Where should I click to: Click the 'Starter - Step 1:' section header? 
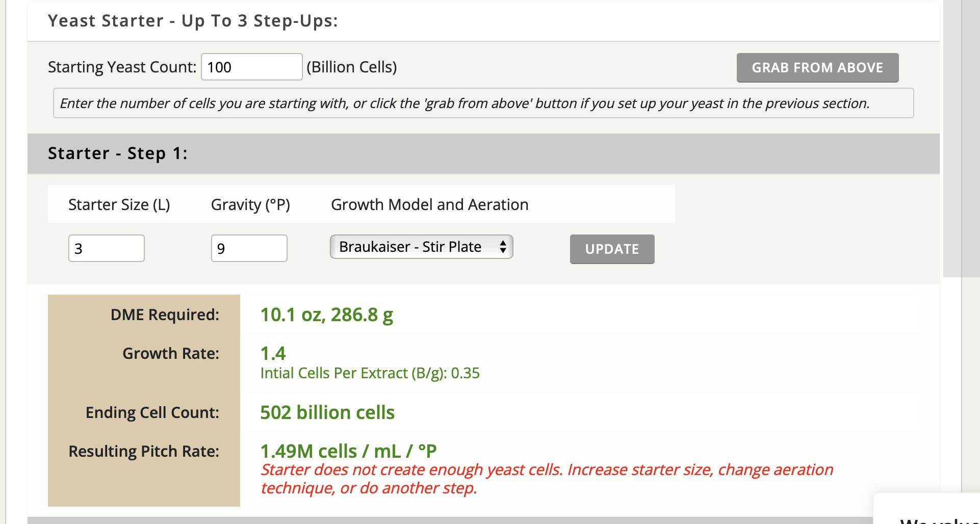click(118, 153)
